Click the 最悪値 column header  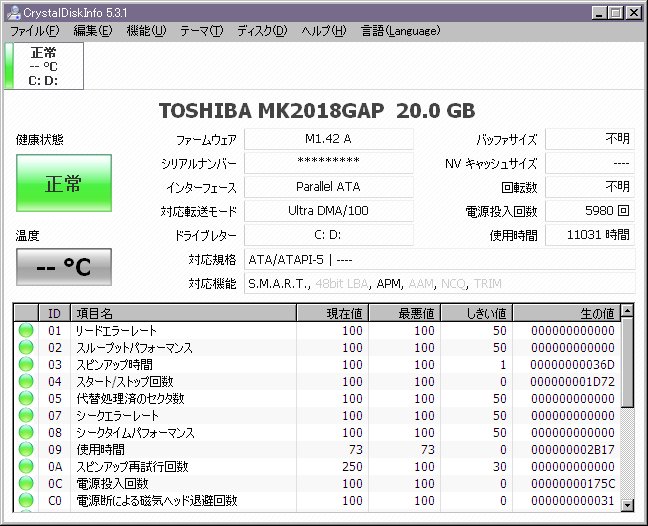pos(405,313)
